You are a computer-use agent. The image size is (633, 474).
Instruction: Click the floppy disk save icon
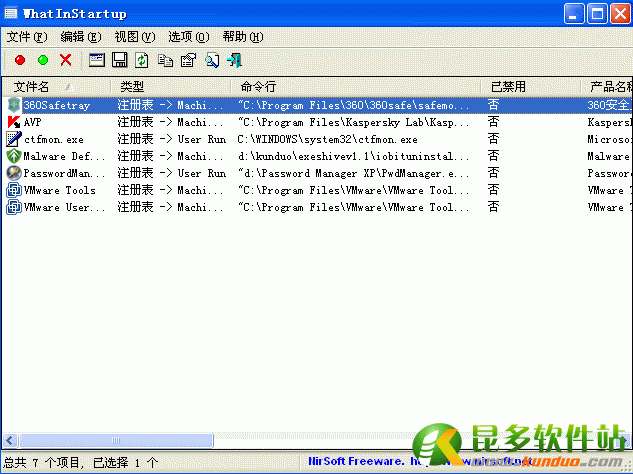pyautogui.click(x=119, y=61)
